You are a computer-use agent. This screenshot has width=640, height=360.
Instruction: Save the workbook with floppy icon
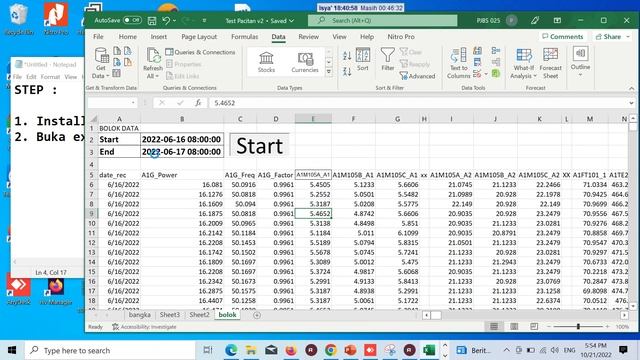pyautogui.click(x=152, y=20)
